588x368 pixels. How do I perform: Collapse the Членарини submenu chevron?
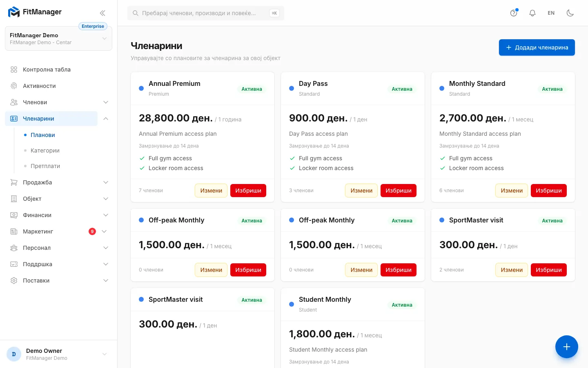tap(106, 119)
